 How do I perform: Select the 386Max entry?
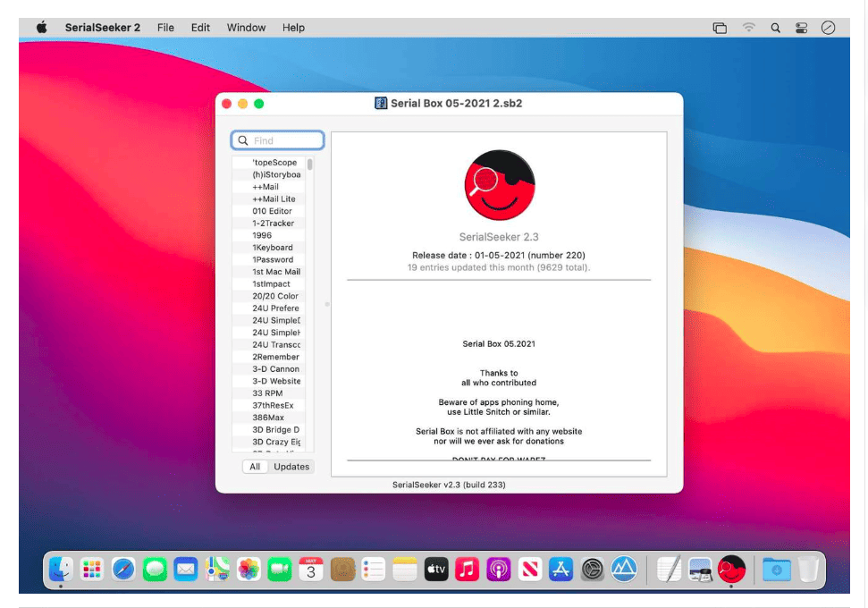point(268,418)
